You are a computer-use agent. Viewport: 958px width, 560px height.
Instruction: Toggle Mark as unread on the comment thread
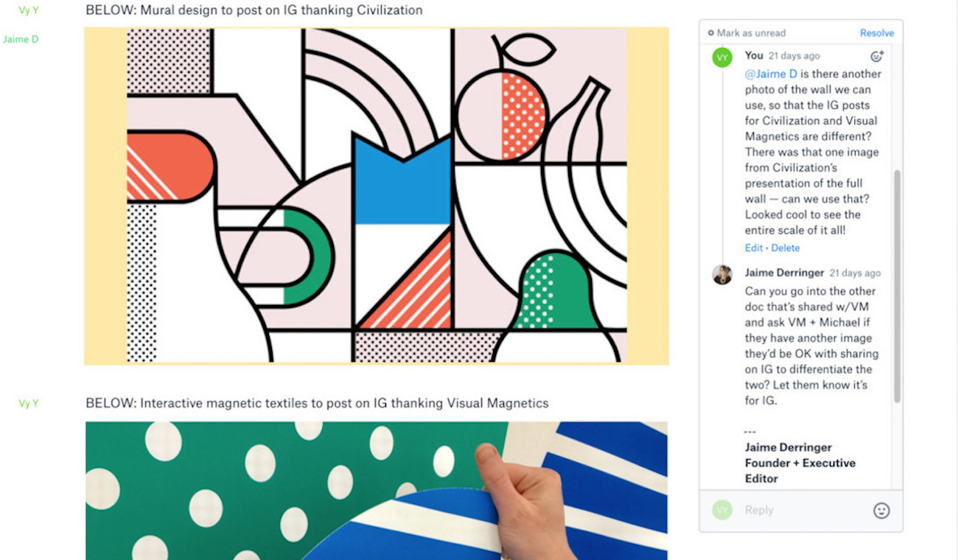coord(747,33)
